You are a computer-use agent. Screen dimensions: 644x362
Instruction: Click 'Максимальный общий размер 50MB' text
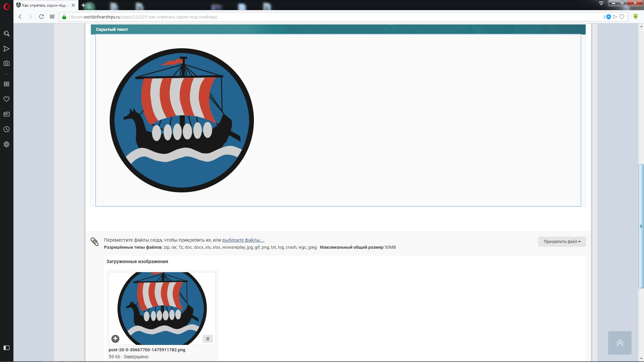(358, 247)
